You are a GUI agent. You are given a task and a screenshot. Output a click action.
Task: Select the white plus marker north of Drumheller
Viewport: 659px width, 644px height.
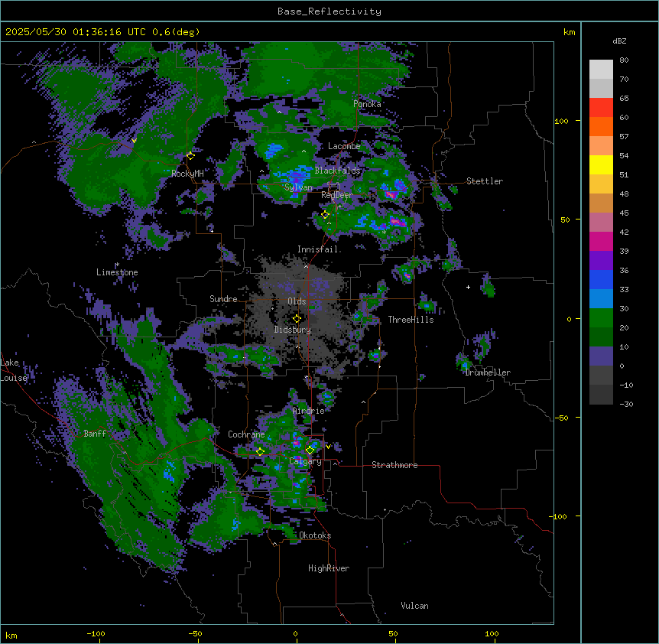[468, 287]
